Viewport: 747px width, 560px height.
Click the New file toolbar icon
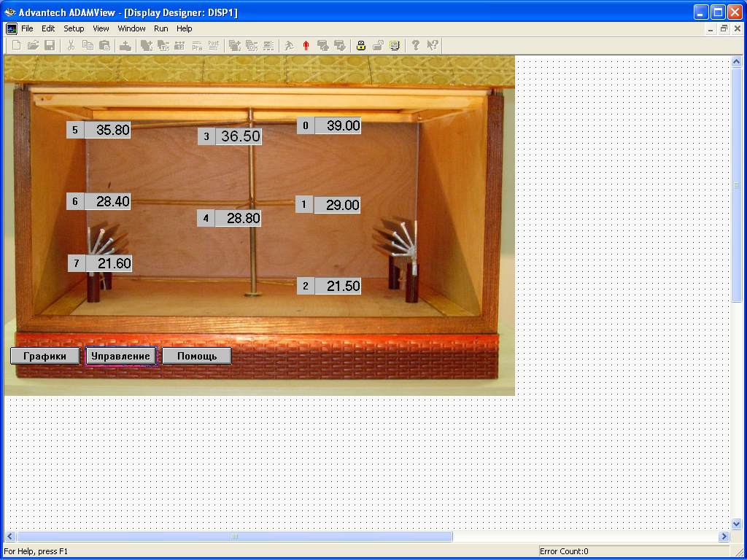pos(17,45)
